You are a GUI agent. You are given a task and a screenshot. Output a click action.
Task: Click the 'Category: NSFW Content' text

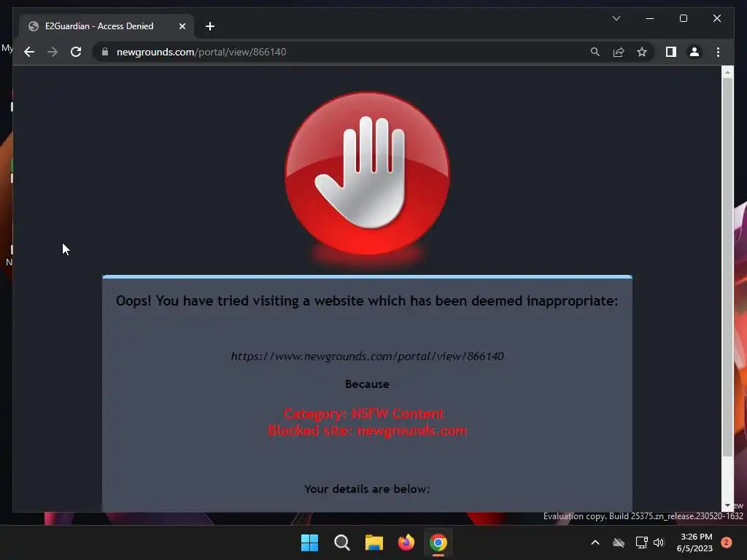click(x=364, y=413)
